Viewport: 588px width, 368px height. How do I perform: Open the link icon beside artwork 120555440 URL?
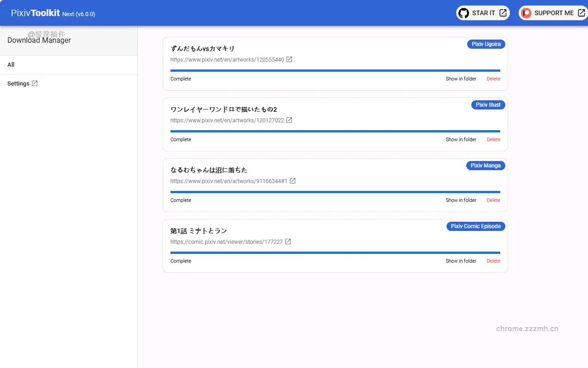[x=289, y=59]
